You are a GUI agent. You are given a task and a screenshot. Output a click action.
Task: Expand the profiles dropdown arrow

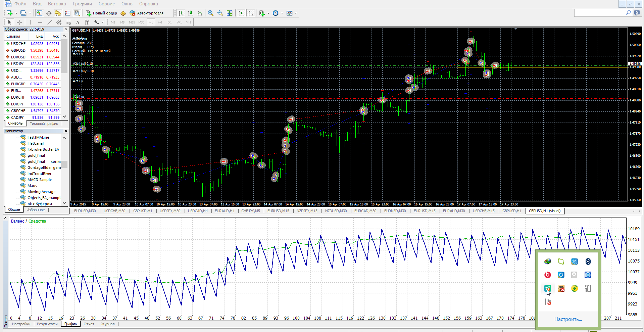(x=30, y=13)
